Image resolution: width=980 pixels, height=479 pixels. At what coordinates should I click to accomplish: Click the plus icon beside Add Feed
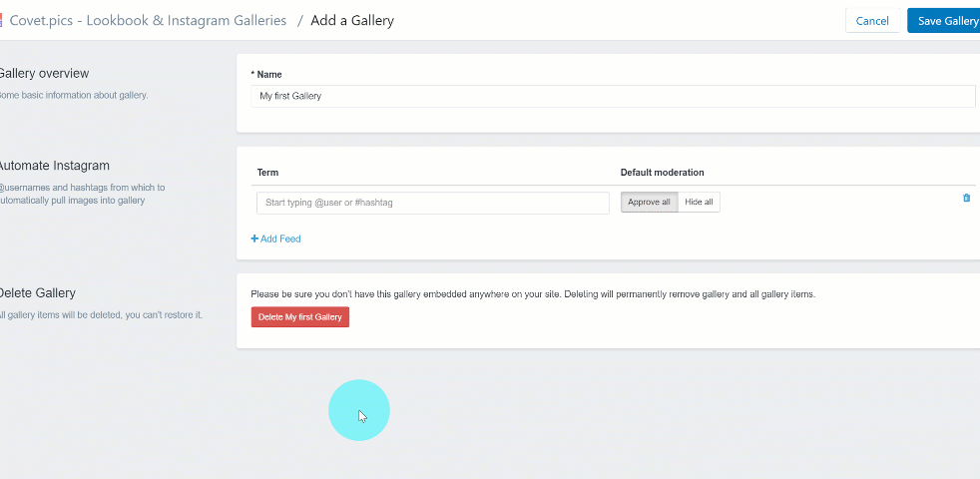point(254,239)
